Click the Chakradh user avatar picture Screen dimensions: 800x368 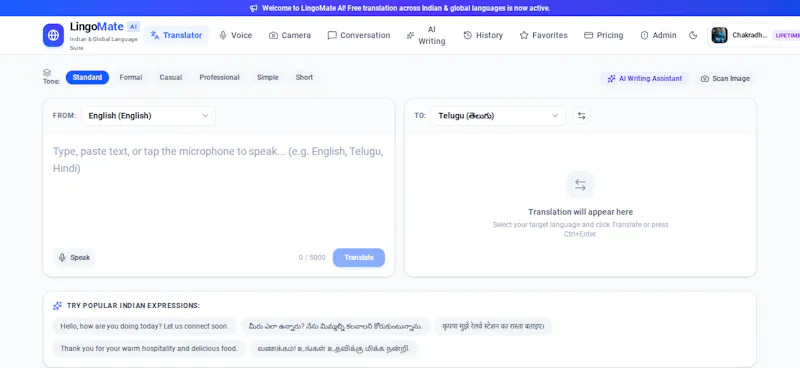(x=719, y=35)
